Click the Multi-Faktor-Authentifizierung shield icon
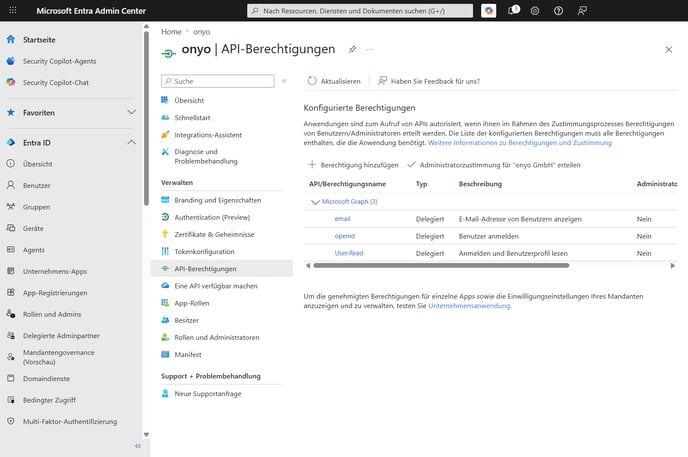This screenshot has width=688, height=457. pos(11,421)
